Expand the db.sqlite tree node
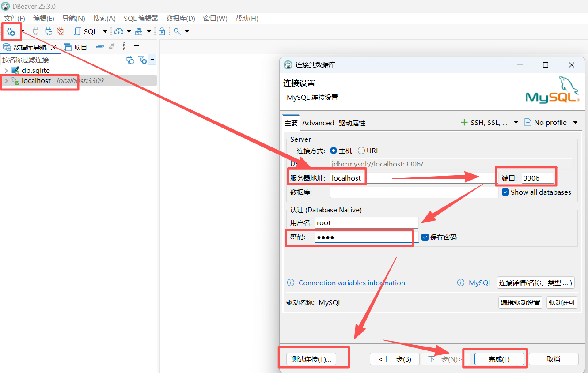The height and width of the screenshot is (373, 588). 6,71
